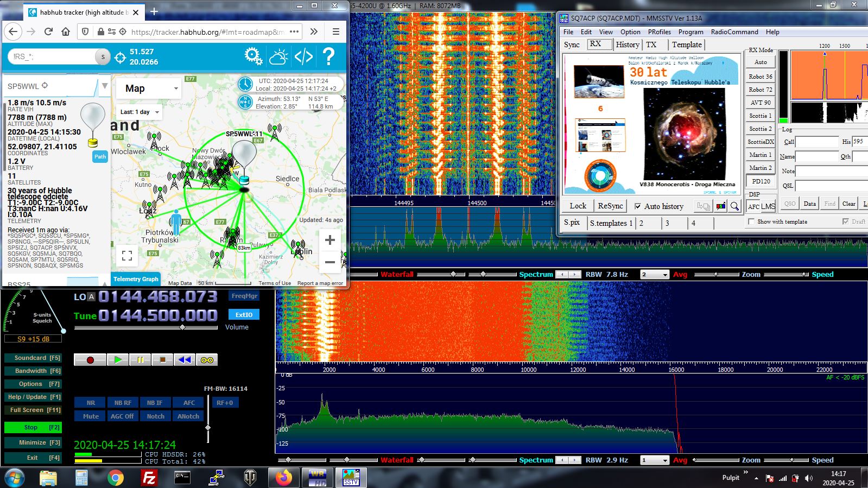Click the HDSDR rewind button
This screenshot has height=488, width=868.
[185, 360]
